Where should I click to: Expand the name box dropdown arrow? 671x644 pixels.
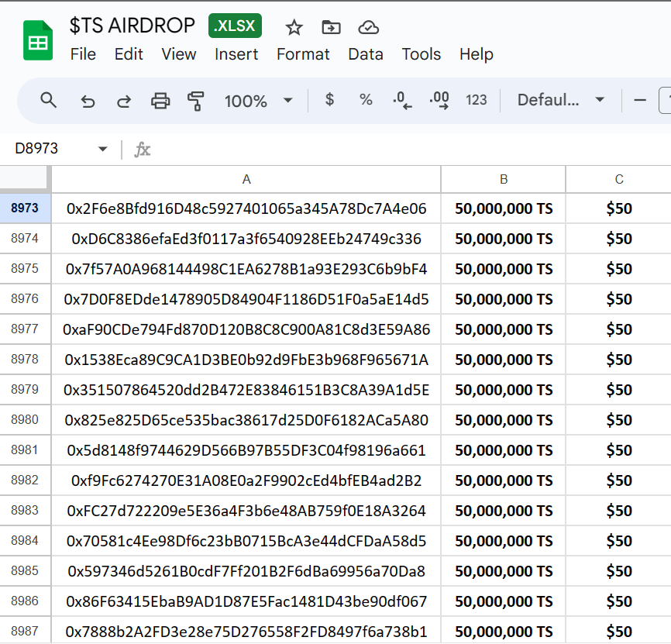coord(102,149)
